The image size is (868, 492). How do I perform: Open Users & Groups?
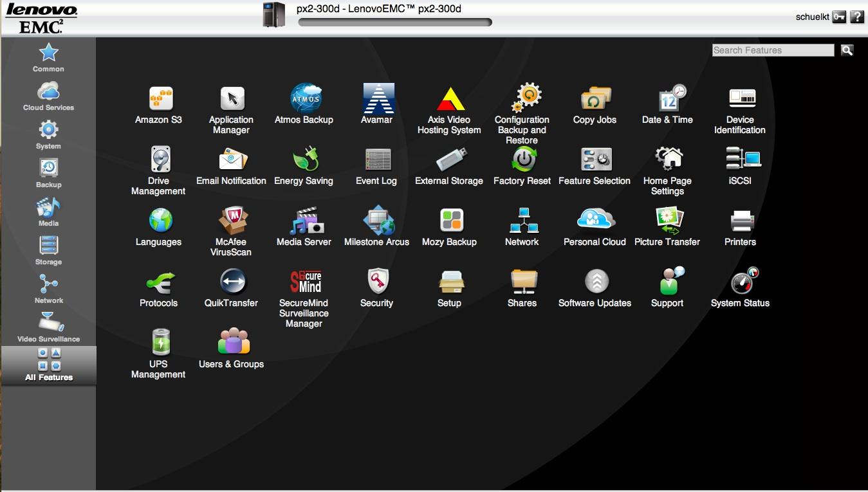click(x=232, y=343)
